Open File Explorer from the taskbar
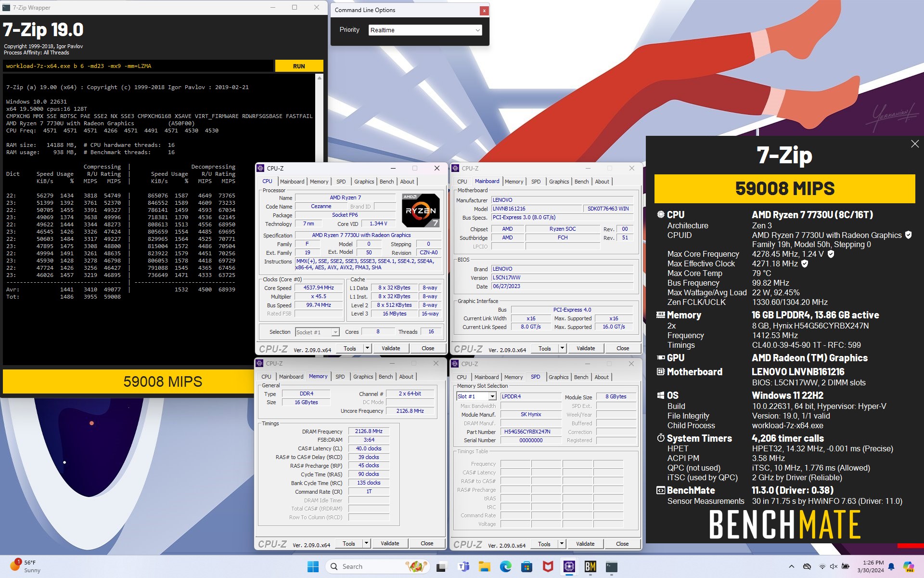The width and height of the screenshot is (924, 578). pos(484,566)
